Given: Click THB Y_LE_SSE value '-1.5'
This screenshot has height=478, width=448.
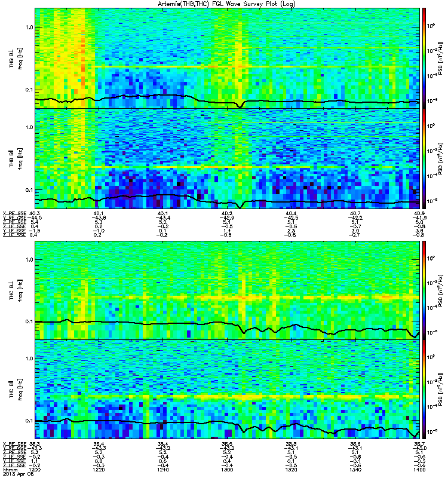Looking at the screenshot, I should (33, 231).
